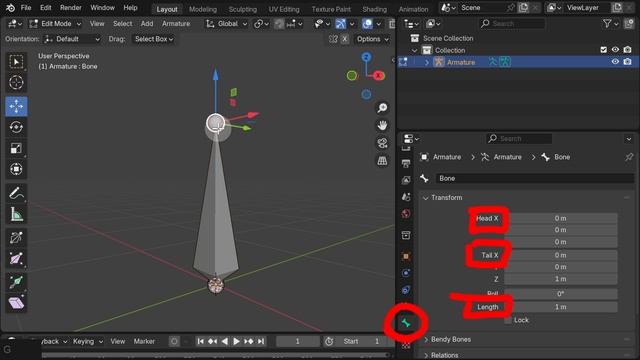Open the pivot point dropdown
The height and width of the screenshot is (360, 640).
tap(261, 24)
